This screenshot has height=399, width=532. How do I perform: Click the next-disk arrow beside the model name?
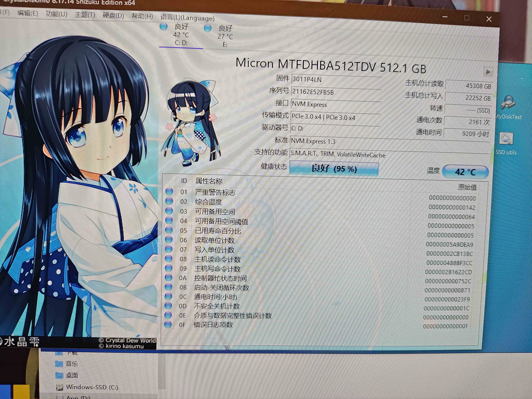click(x=488, y=72)
